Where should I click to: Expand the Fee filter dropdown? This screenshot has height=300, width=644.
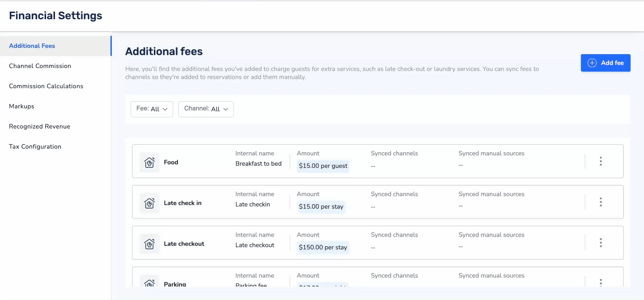(x=152, y=109)
